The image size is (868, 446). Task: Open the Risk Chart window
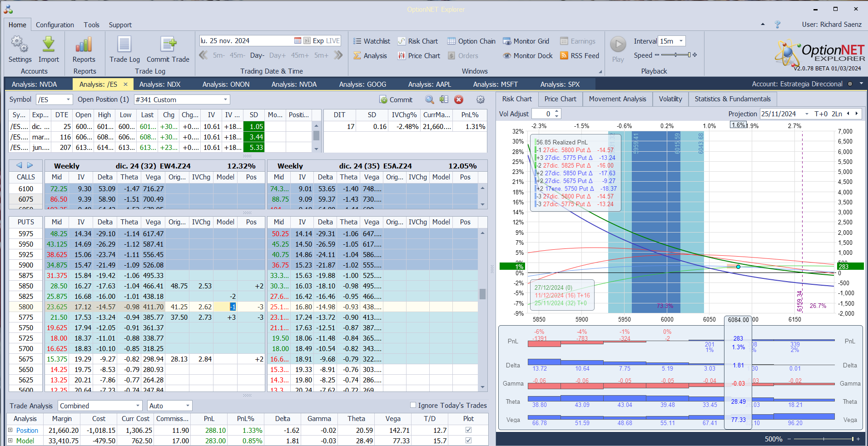[418, 41]
